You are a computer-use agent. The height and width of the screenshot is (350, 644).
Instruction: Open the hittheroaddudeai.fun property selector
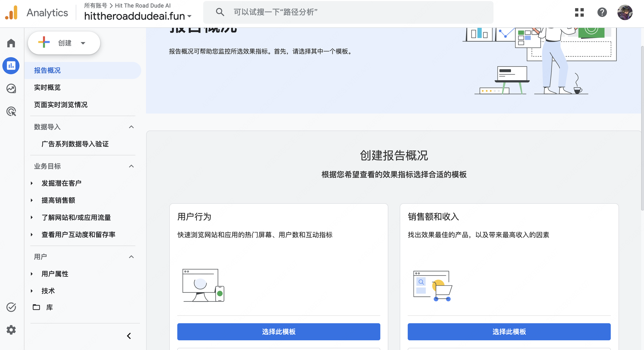pyautogui.click(x=138, y=16)
